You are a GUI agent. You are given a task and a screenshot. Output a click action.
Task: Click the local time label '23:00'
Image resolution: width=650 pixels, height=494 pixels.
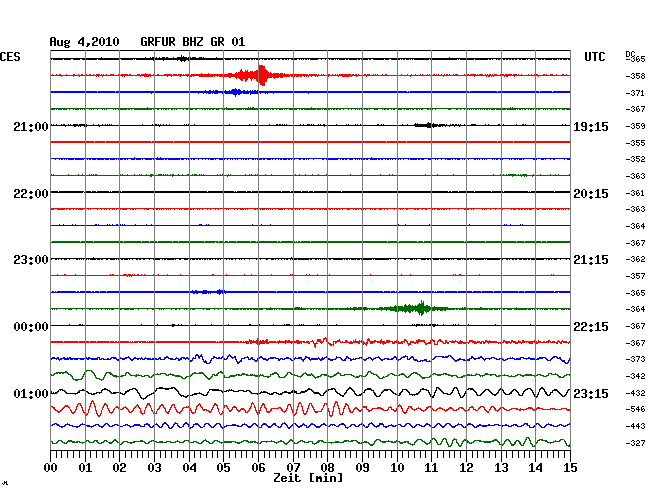click(x=31, y=260)
